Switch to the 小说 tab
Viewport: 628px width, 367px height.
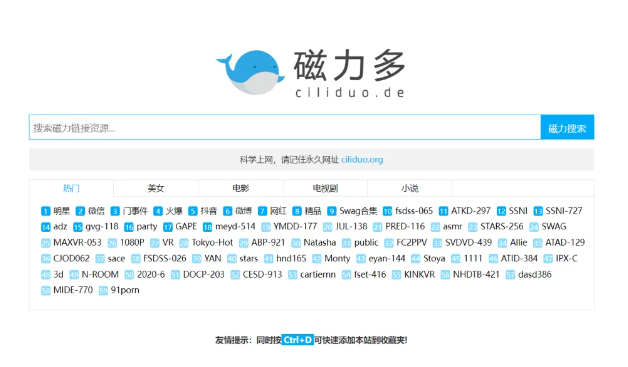[410, 188]
